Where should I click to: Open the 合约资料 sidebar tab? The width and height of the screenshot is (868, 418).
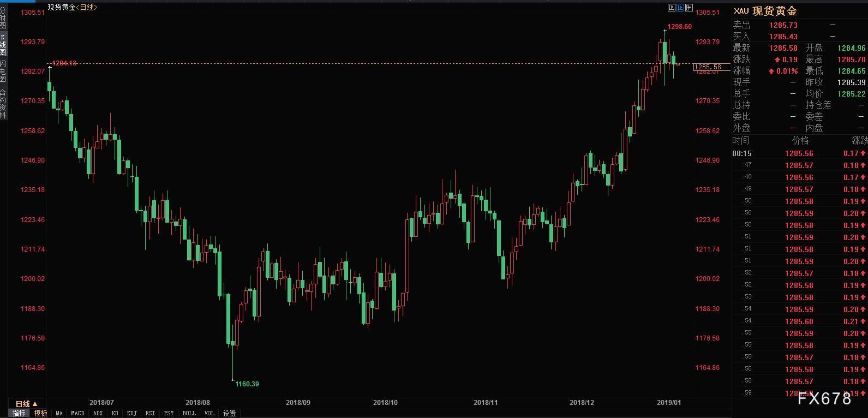pyautogui.click(x=3, y=104)
